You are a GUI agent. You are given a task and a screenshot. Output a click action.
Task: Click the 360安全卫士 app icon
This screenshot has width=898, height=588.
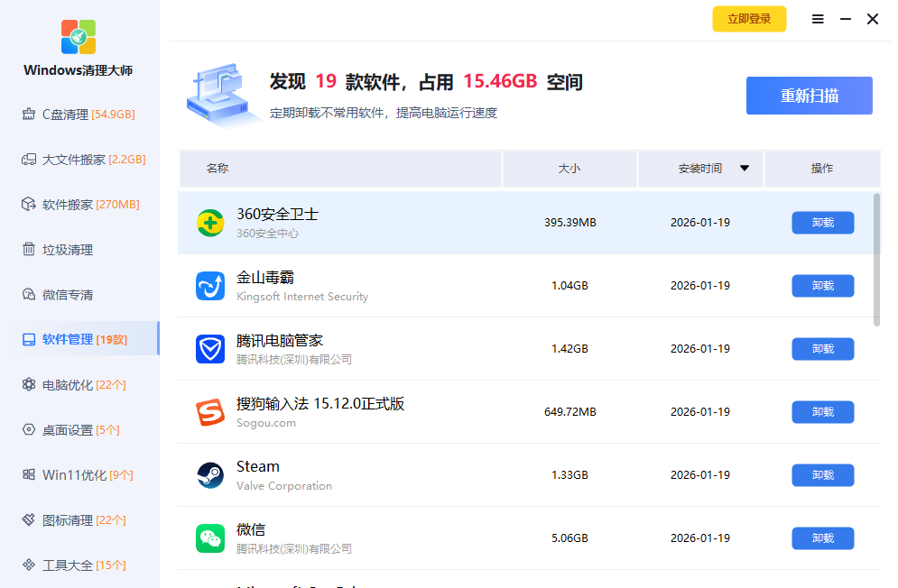click(x=210, y=223)
